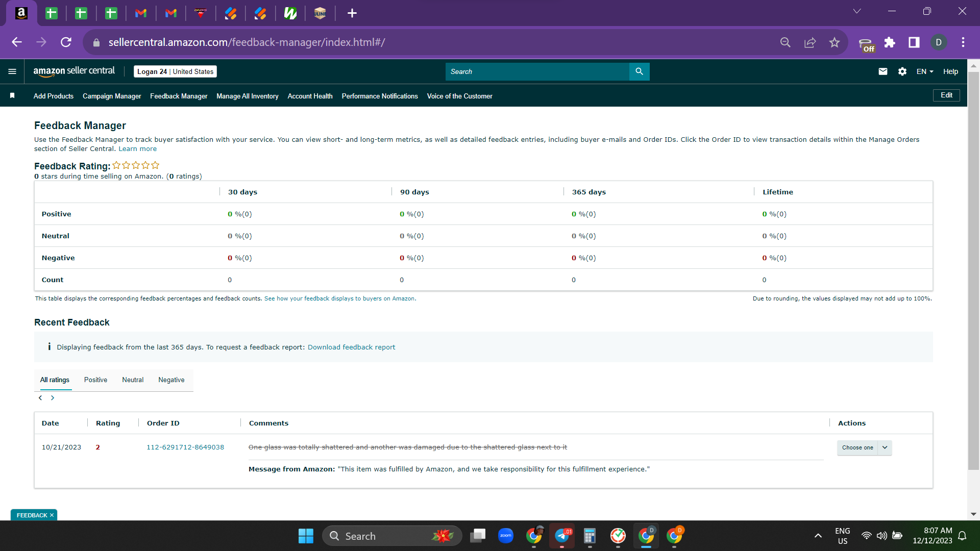This screenshot has height=551, width=980.
Task: Open the Chrome three-dot menu
Action: (963, 42)
